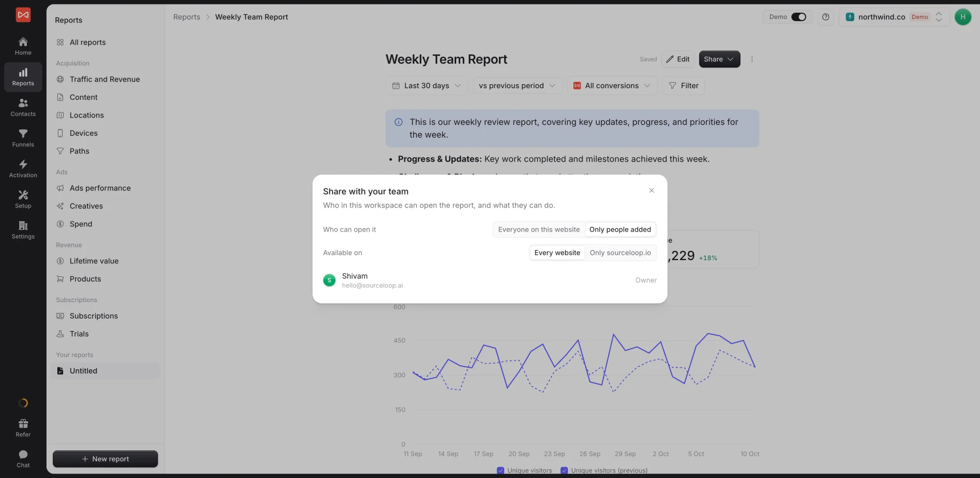Open Traffic and Revenue report
Viewport: 980px width, 478px height.
click(105, 79)
